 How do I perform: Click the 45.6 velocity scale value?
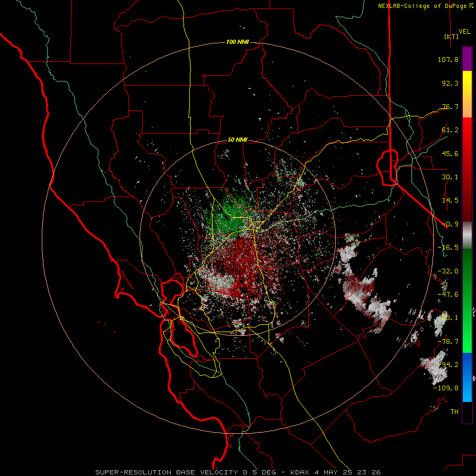pyautogui.click(x=450, y=153)
